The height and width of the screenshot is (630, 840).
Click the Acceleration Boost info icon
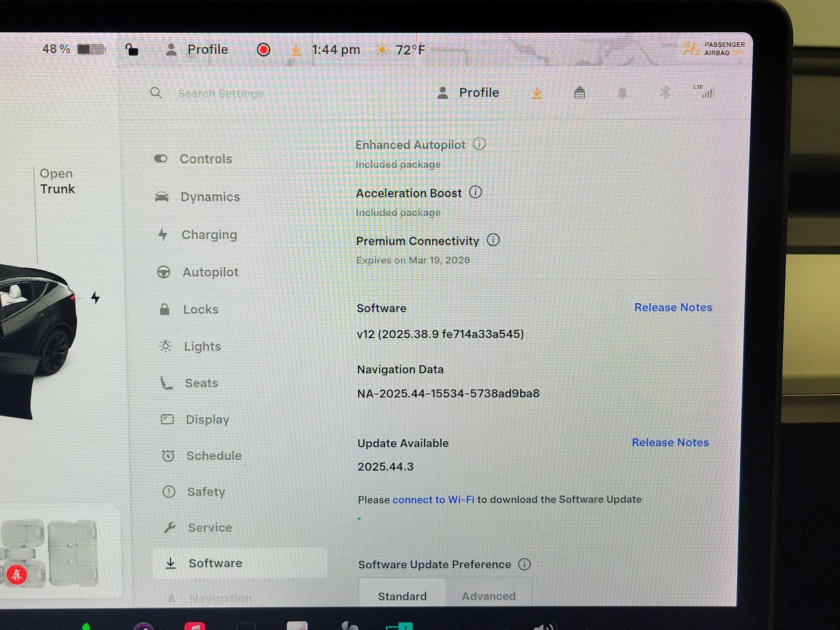coord(475,192)
